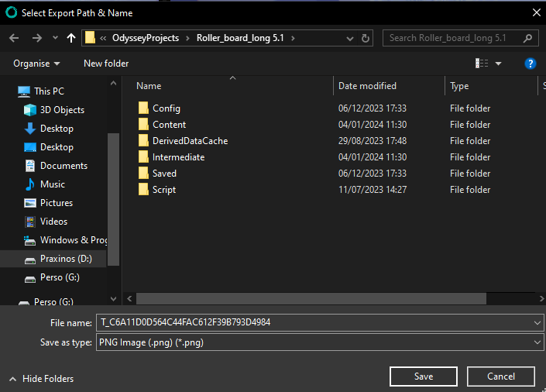Viewport: 546px width, 392px height.
Task: Sort files by Date modified column
Action: click(x=367, y=86)
